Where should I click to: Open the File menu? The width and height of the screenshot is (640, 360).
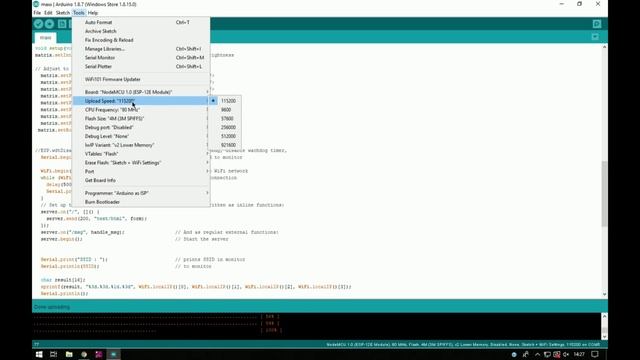point(37,13)
